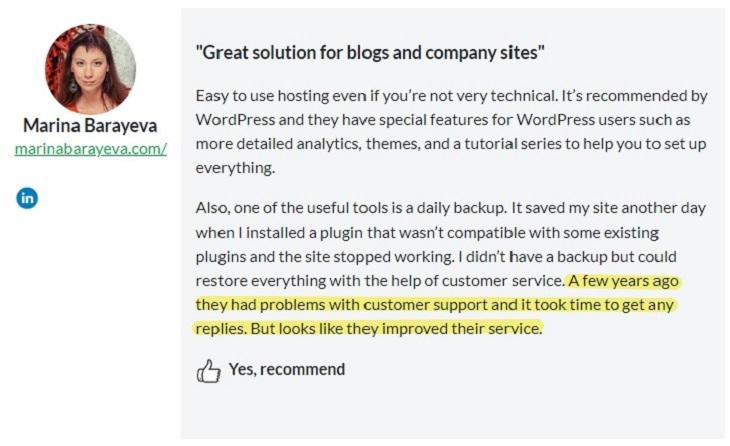Click the "Yes, recommend" label
The height and width of the screenshot is (446, 730).
(x=287, y=369)
